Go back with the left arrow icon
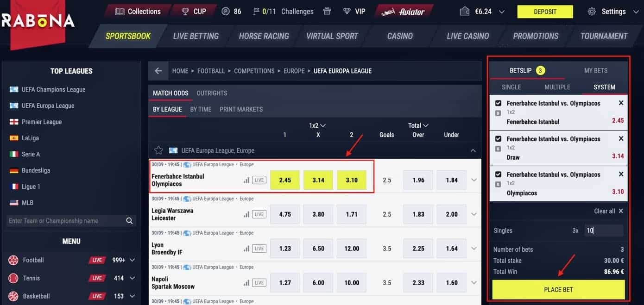644x305 pixels. [x=158, y=71]
